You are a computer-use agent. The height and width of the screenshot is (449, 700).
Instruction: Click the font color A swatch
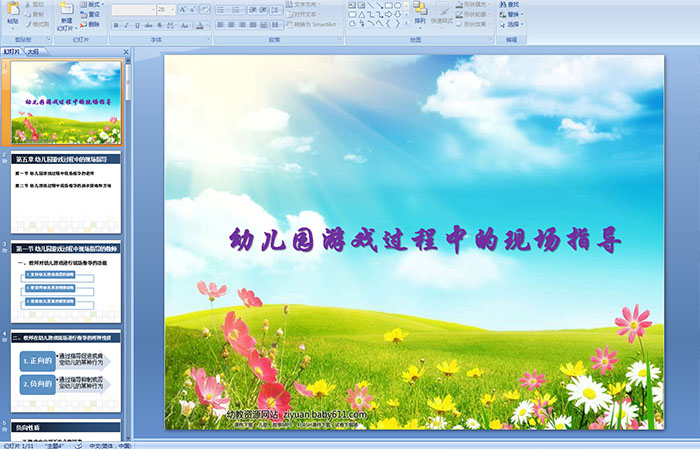pyautogui.click(x=200, y=25)
